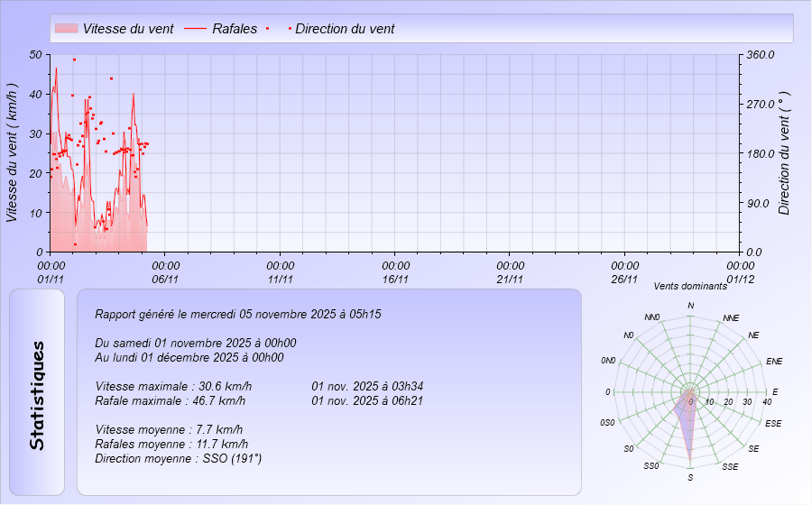Image resolution: width=812 pixels, height=505 pixels.
Task: Click the SSE label on the wind rose
Action: (730, 466)
